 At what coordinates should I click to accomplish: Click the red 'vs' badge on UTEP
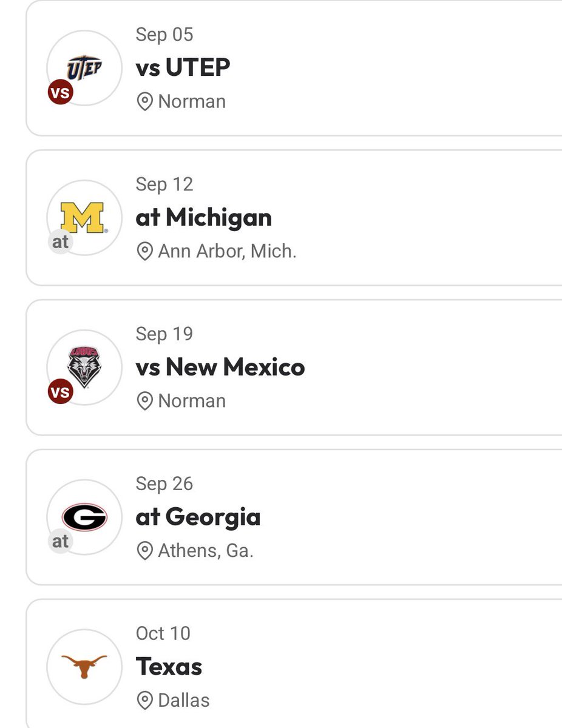(60, 93)
